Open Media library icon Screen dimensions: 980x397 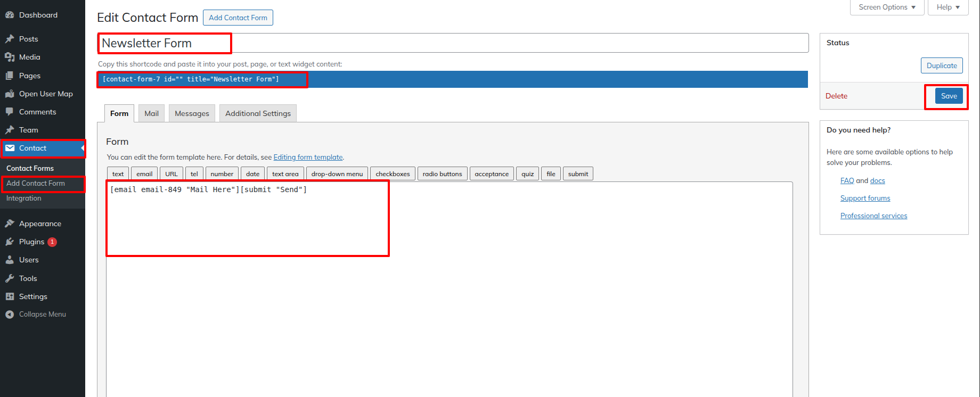[x=10, y=57]
